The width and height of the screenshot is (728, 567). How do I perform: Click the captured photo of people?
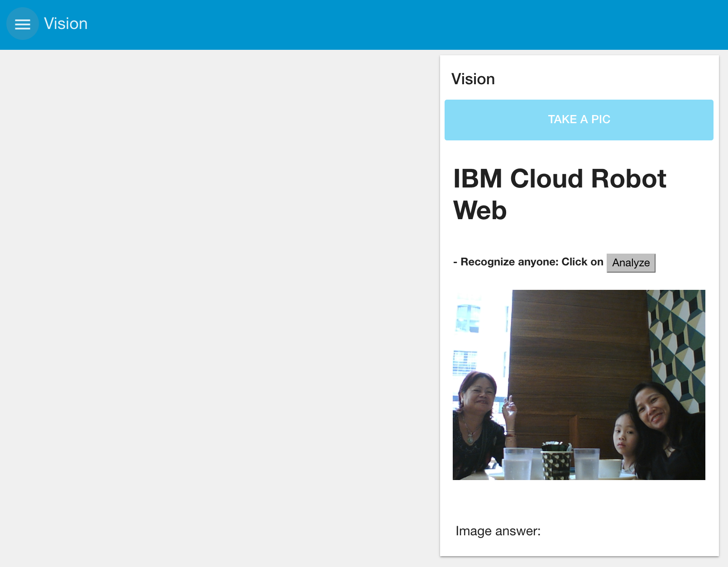click(579, 385)
